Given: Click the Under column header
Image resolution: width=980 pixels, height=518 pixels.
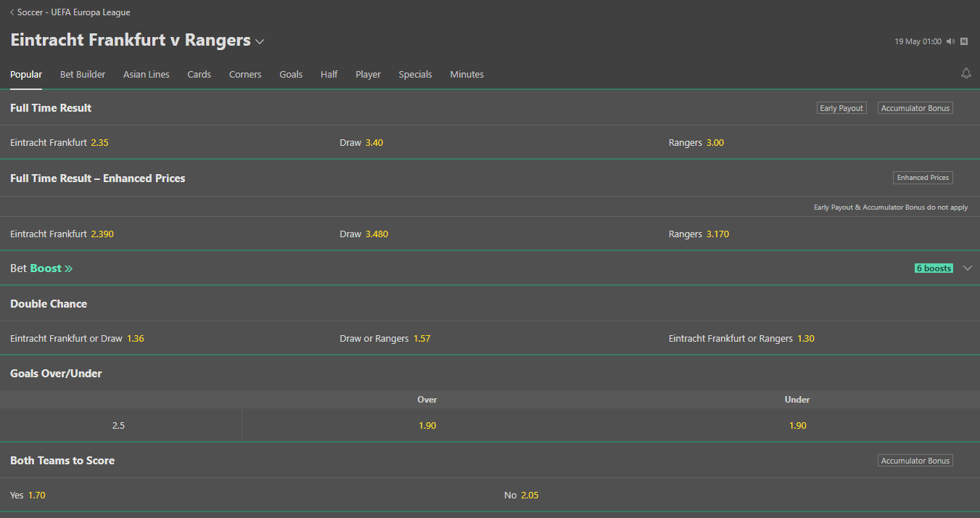Looking at the screenshot, I should coord(797,400).
